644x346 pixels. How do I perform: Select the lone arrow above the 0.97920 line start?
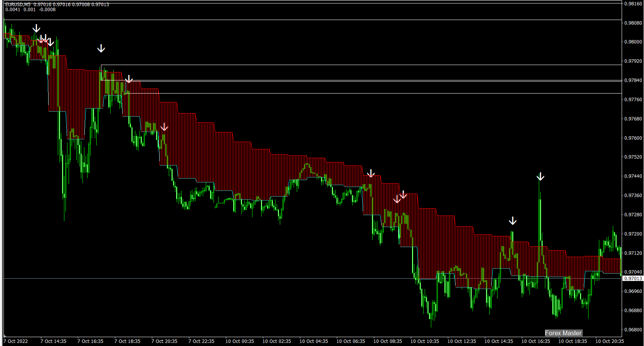click(101, 48)
